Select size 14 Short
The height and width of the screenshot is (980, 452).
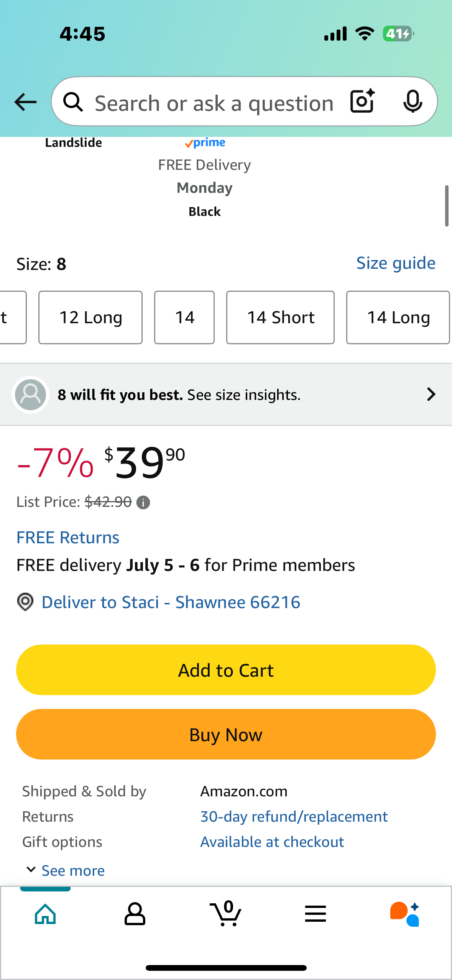pos(280,317)
